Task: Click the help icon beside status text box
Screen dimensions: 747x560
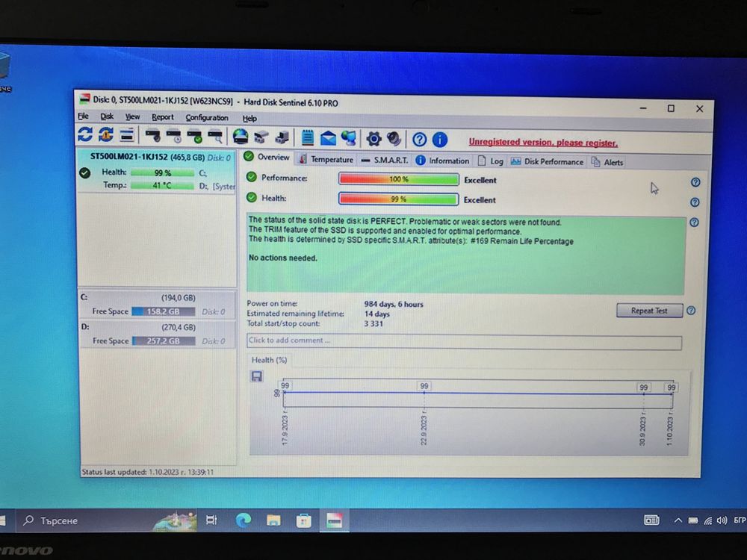Action: 694,223
